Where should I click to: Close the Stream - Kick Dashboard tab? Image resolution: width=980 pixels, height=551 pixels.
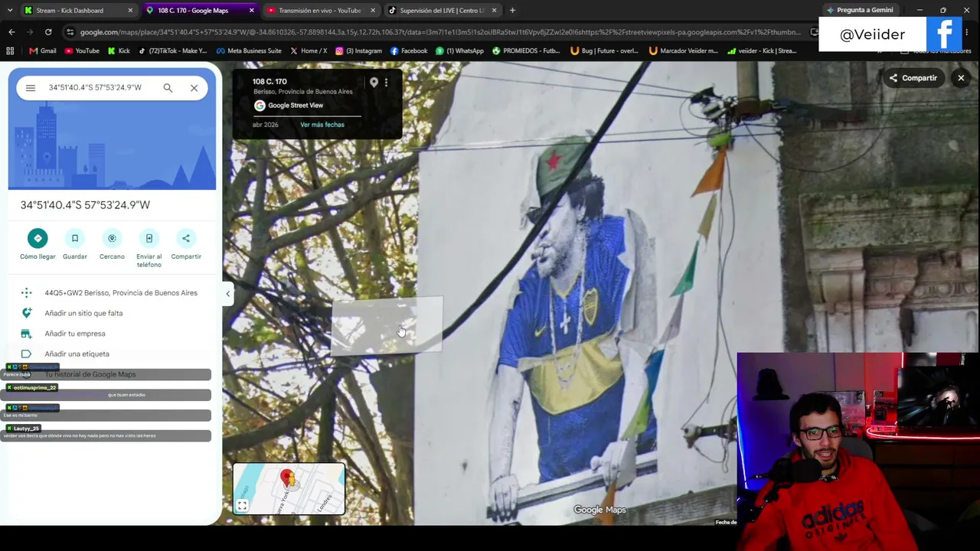point(130,11)
